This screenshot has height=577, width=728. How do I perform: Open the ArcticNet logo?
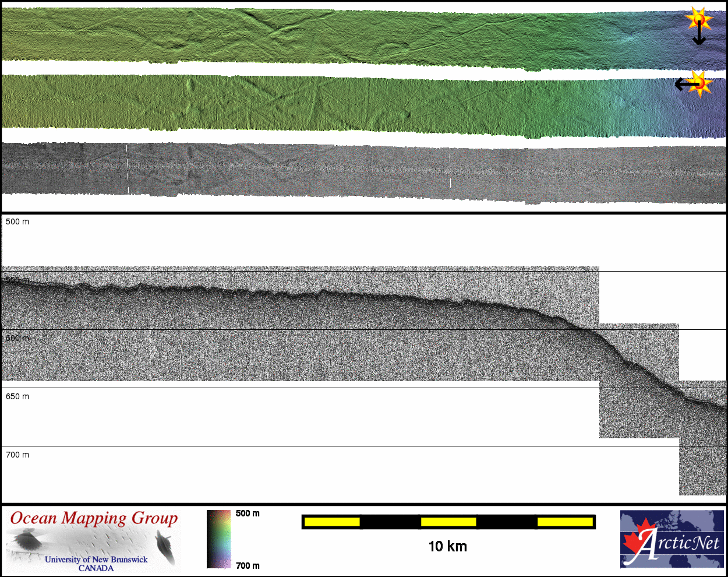671,539
